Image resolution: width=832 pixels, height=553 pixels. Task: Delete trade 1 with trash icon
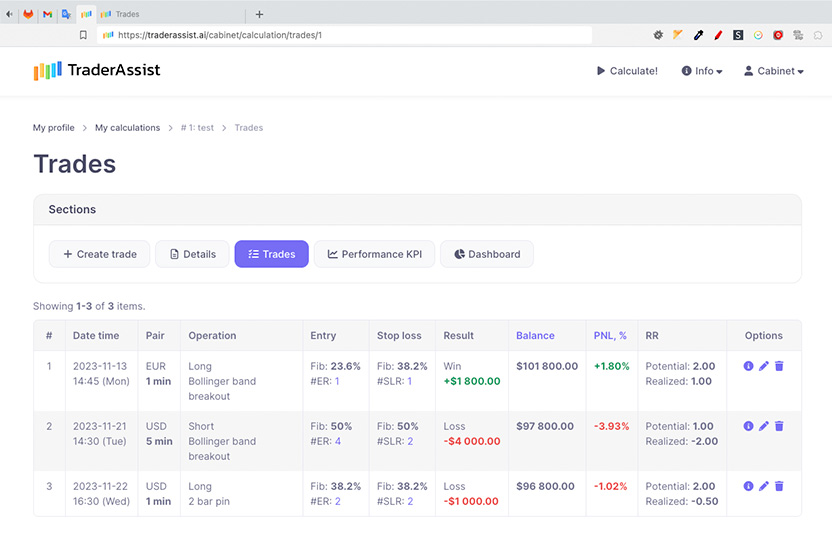779,367
